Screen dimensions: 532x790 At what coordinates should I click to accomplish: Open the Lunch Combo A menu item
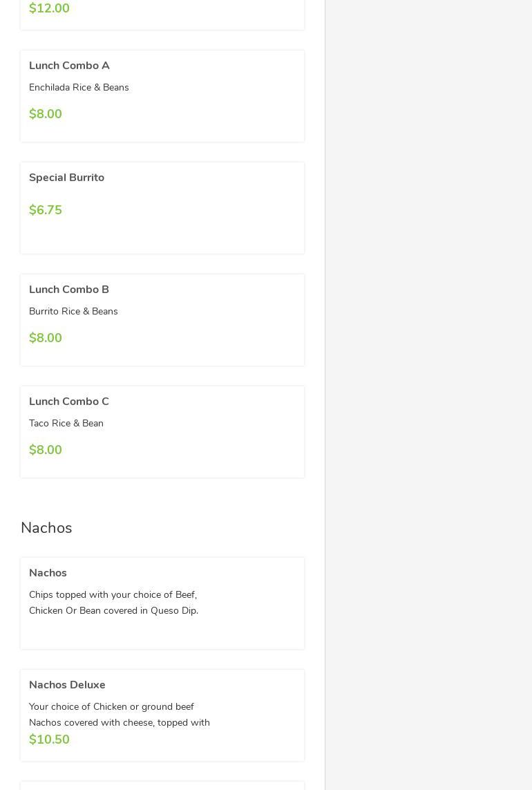click(69, 66)
